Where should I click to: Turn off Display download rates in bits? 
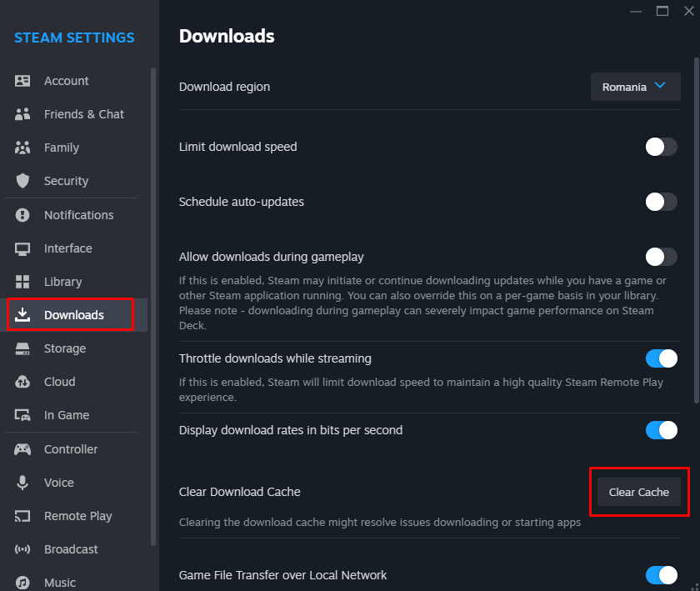click(x=661, y=430)
